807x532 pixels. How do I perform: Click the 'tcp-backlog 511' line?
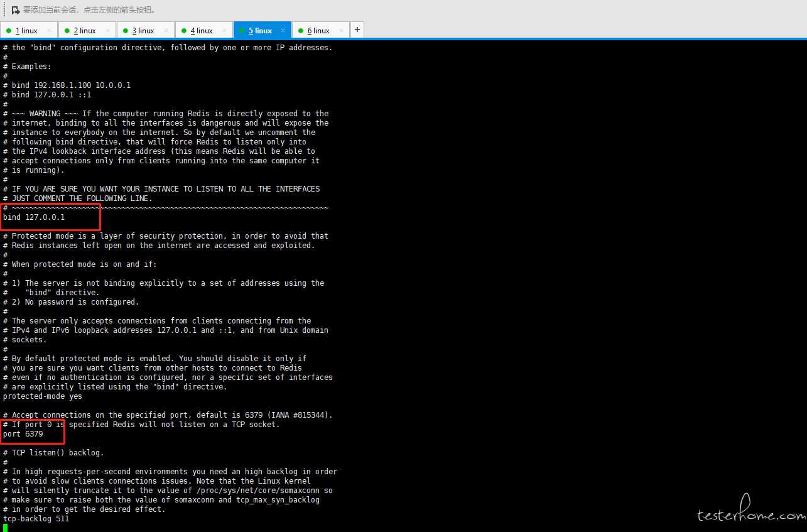coord(36,519)
